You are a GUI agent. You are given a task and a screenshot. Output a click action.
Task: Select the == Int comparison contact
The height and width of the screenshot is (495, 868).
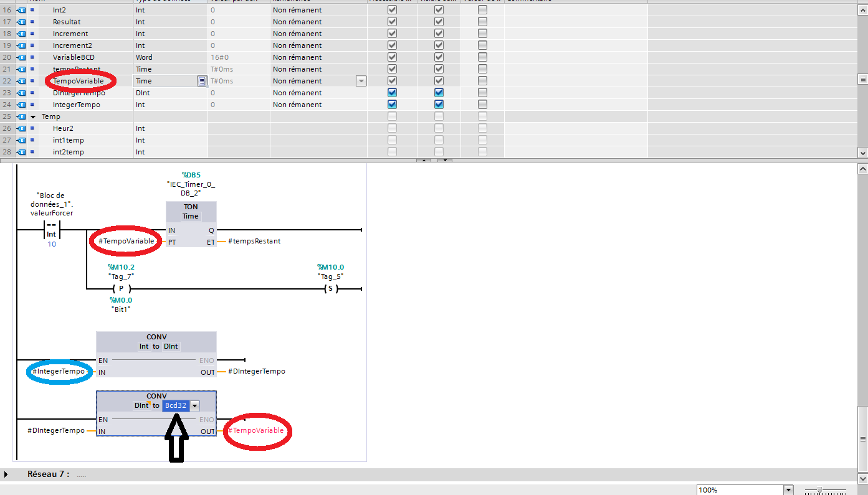51,229
